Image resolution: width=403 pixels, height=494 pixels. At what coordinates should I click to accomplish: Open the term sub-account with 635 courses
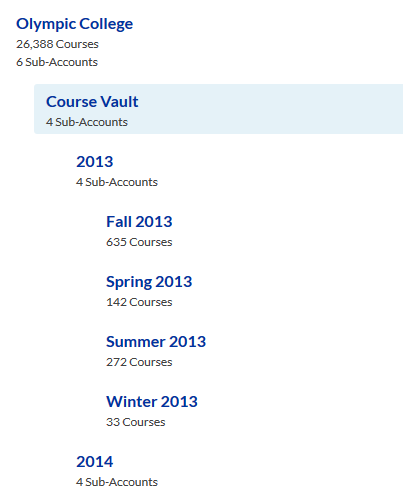click(x=139, y=222)
